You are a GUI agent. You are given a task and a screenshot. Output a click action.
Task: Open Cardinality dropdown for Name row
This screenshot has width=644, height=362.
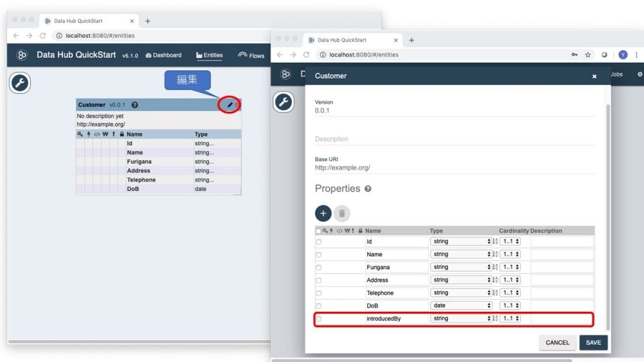(509, 255)
